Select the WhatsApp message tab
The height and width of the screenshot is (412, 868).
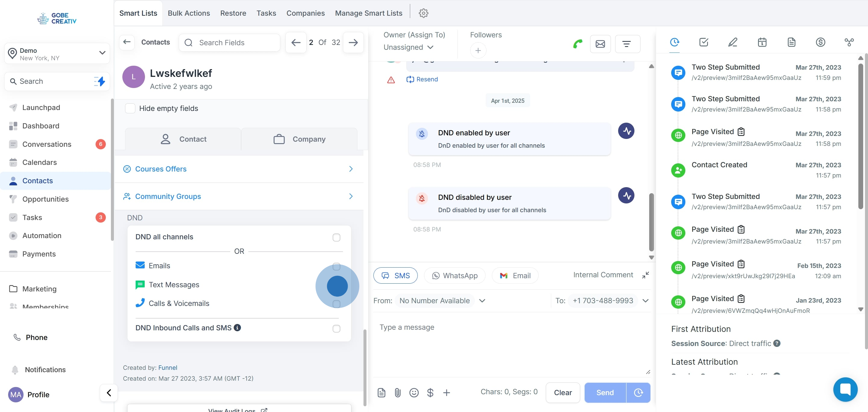point(454,275)
